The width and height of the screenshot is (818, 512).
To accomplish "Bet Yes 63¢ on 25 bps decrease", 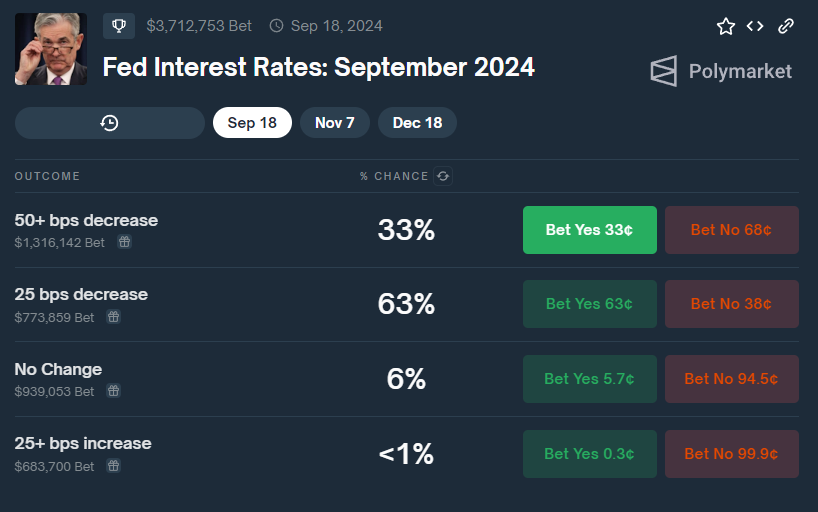I will click(589, 304).
